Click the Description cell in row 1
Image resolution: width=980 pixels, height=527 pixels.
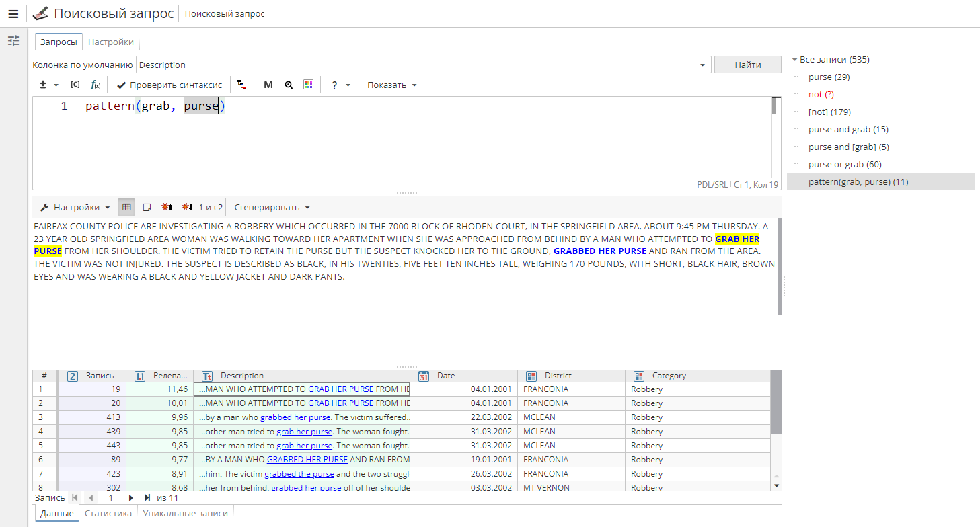point(301,389)
